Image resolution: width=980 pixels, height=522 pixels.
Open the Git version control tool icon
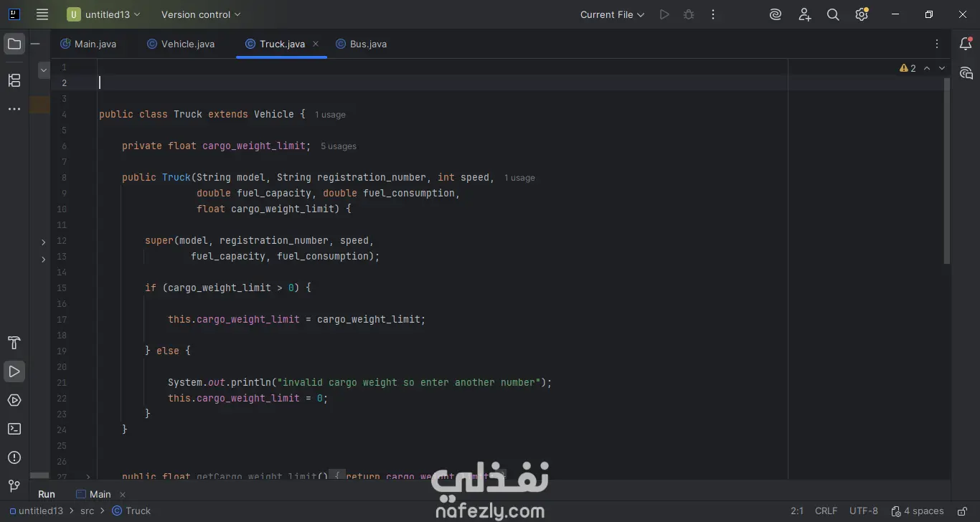tap(14, 486)
